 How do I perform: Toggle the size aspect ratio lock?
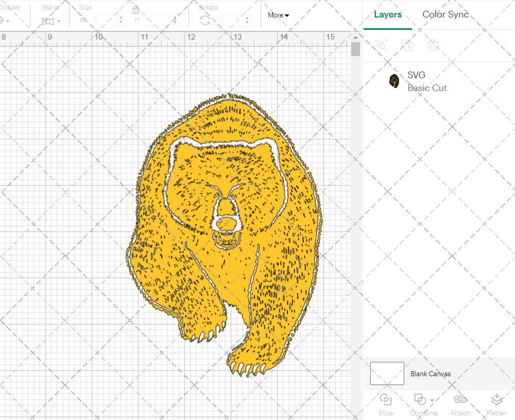[x=135, y=9]
